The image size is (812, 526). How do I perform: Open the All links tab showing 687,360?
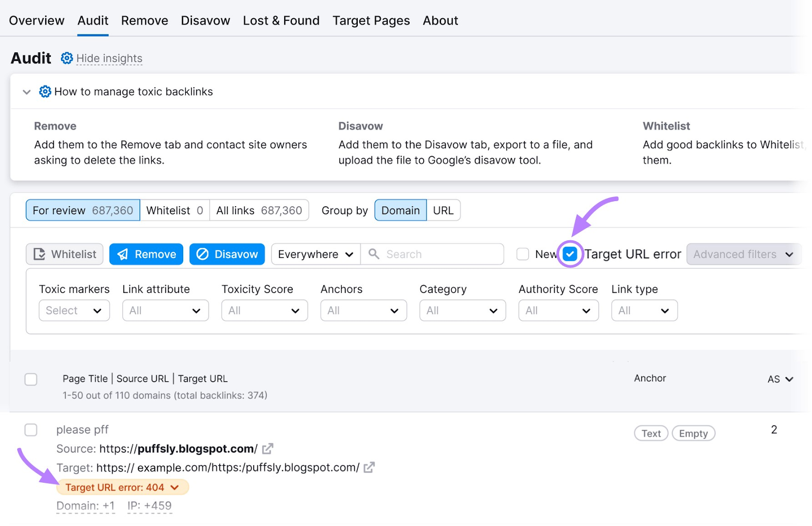[x=259, y=210]
